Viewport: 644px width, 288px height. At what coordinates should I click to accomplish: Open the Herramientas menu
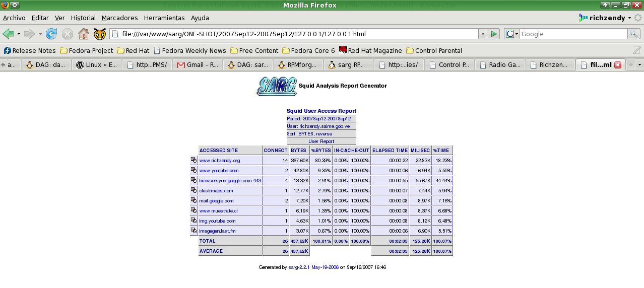(164, 18)
